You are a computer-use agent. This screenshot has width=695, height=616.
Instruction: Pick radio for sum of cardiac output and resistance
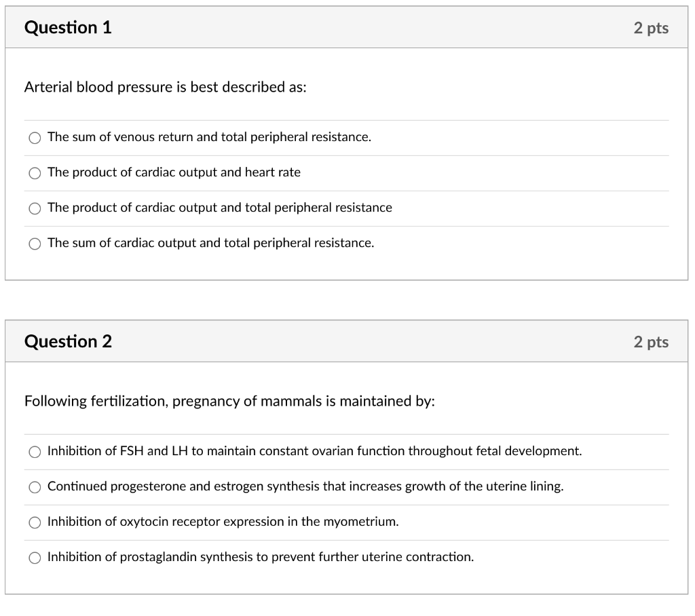click(x=35, y=244)
